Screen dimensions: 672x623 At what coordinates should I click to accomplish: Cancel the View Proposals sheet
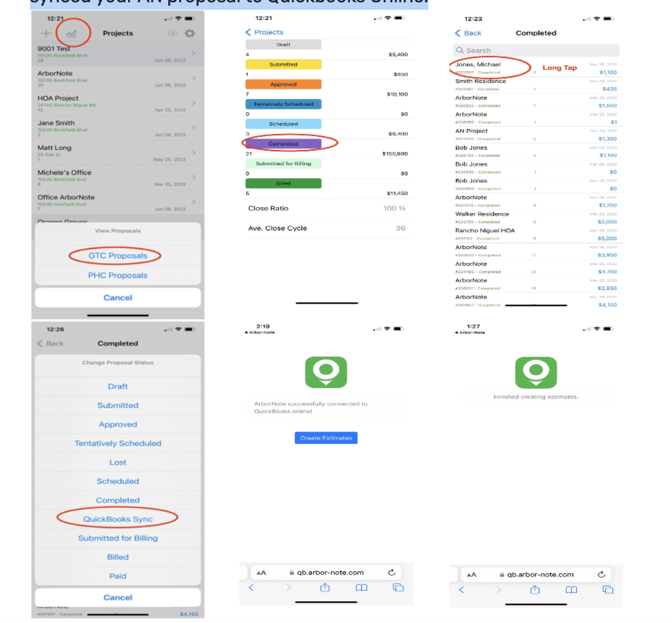pos(118,298)
